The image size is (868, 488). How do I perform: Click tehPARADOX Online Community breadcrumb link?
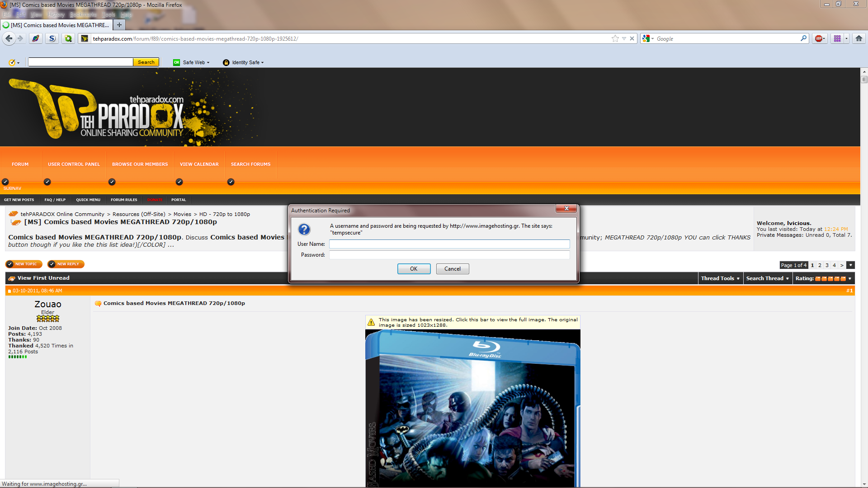tap(62, 214)
